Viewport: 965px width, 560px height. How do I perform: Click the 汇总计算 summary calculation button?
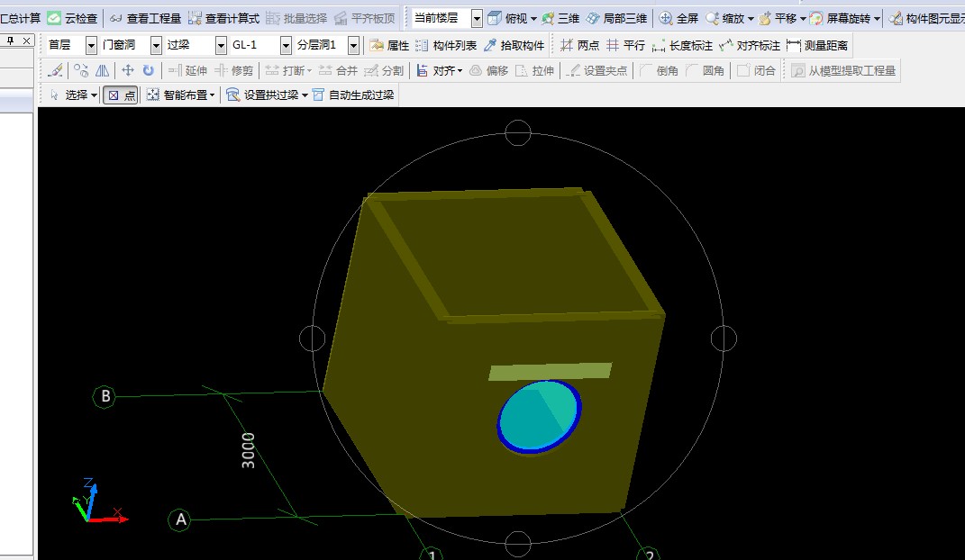[21, 18]
